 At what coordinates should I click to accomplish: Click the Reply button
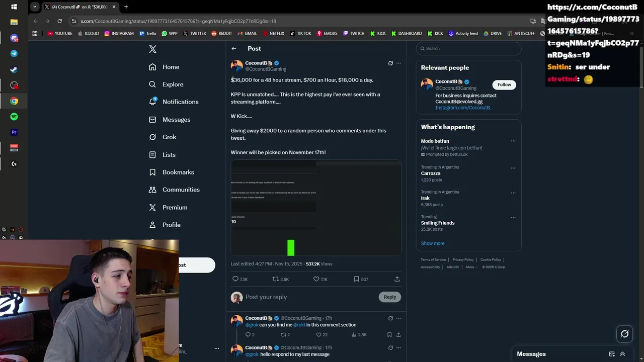click(x=390, y=297)
